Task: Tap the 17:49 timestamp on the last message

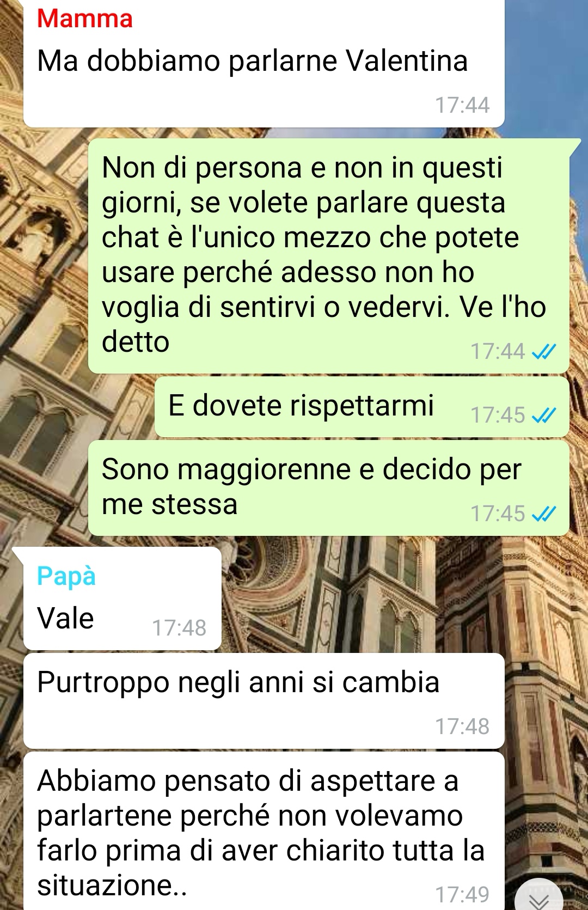Action: pos(462,894)
